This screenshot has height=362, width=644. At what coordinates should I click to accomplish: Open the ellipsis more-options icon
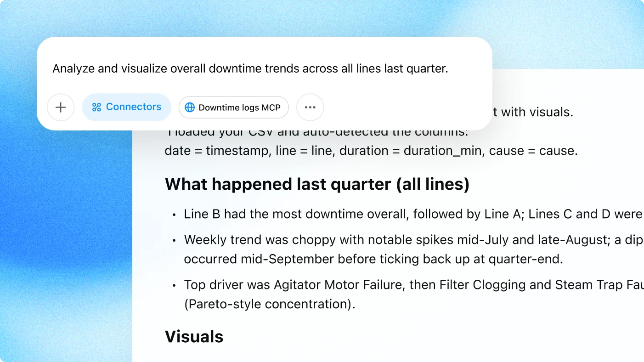[310, 107]
